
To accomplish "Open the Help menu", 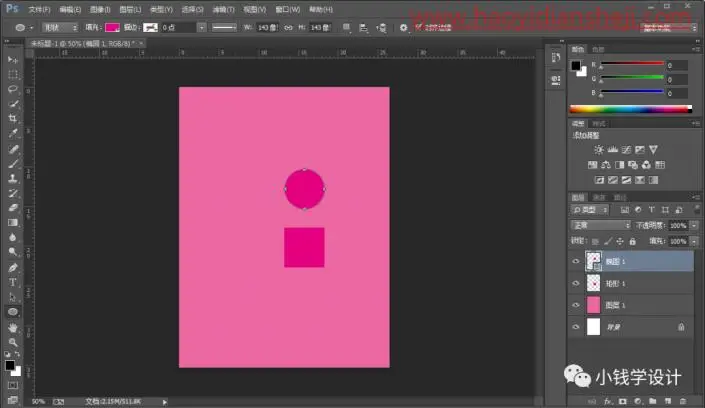I will [321, 9].
